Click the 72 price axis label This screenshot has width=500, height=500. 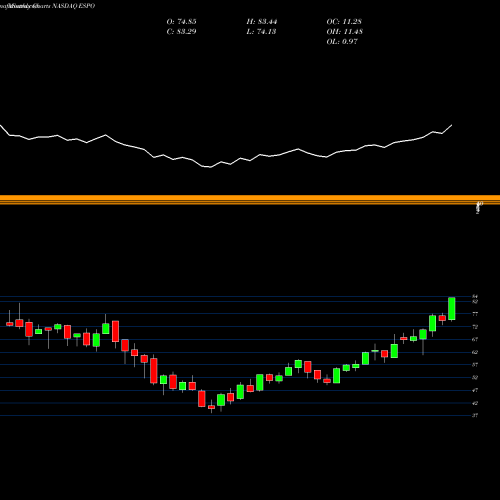pos(475,327)
